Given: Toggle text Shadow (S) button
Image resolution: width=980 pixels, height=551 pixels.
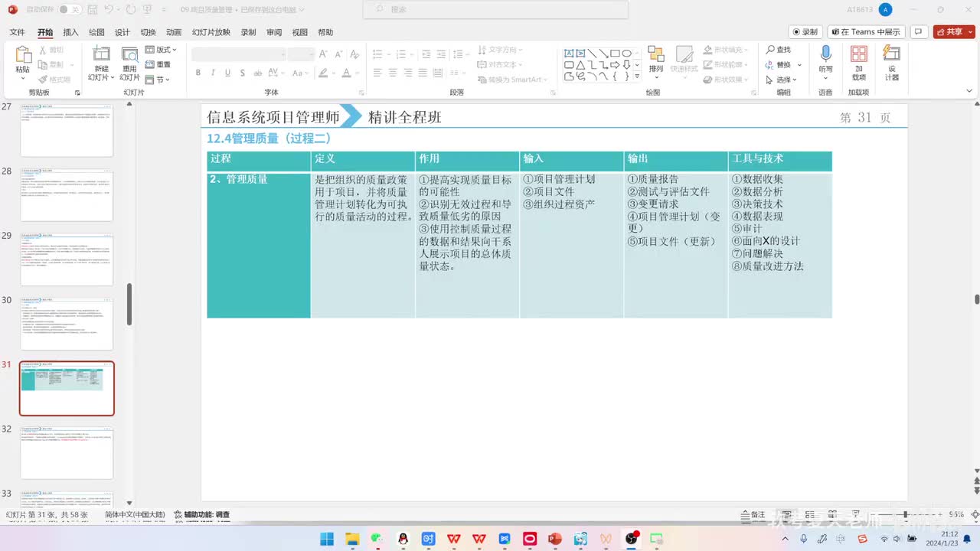Looking at the screenshot, I should [243, 73].
